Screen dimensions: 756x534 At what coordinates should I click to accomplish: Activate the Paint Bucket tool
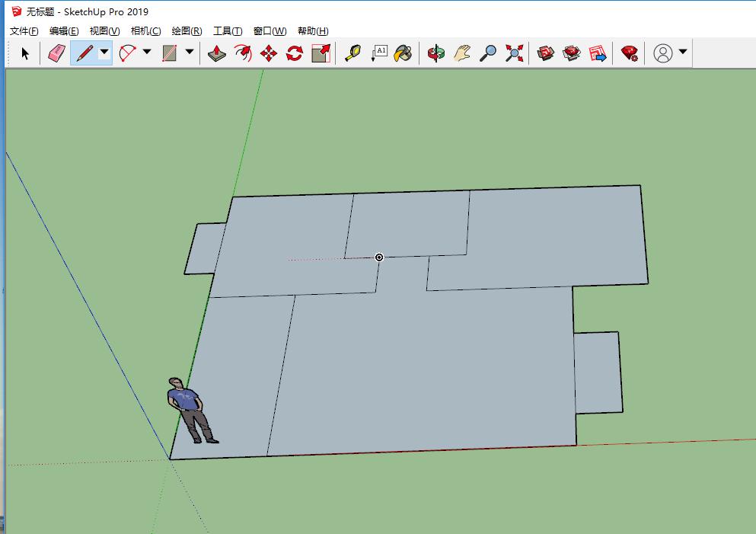404,53
